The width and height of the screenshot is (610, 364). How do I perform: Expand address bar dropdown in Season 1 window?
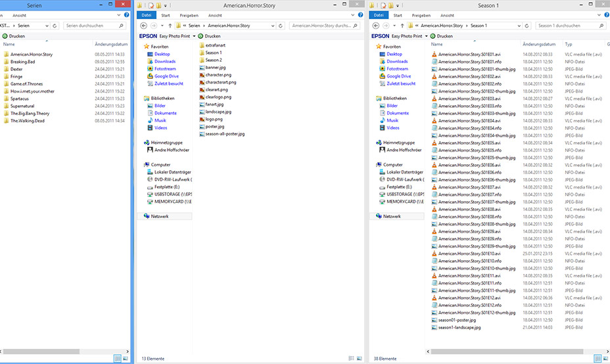[519, 26]
